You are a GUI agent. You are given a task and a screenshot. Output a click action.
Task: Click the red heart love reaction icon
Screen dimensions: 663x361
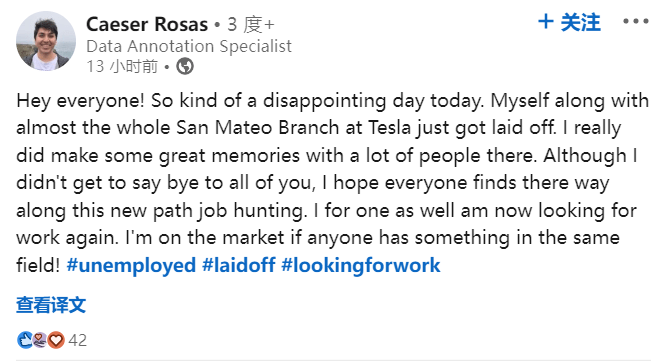pyautogui.click(x=56, y=340)
